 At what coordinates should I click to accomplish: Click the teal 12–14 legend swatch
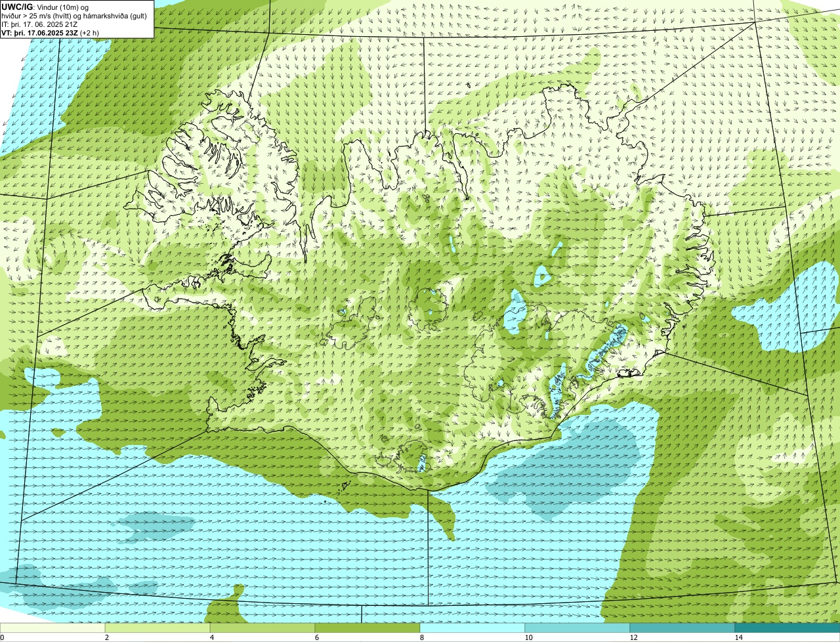pyautogui.click(x=682, y=628)
